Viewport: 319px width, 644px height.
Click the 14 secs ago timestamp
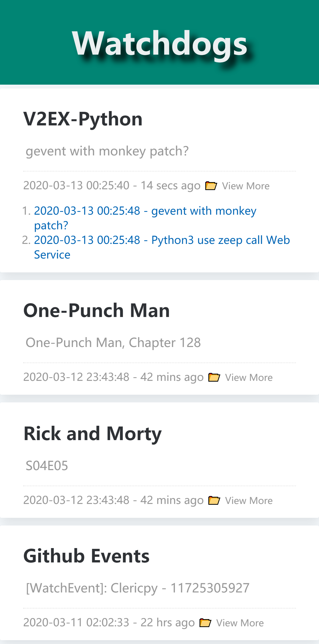170,186
